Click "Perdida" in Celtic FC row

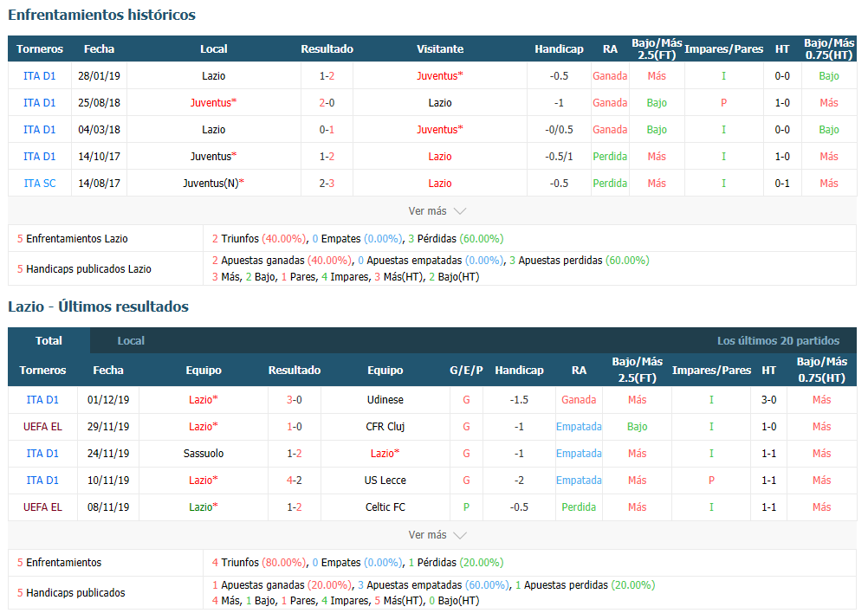579,507
